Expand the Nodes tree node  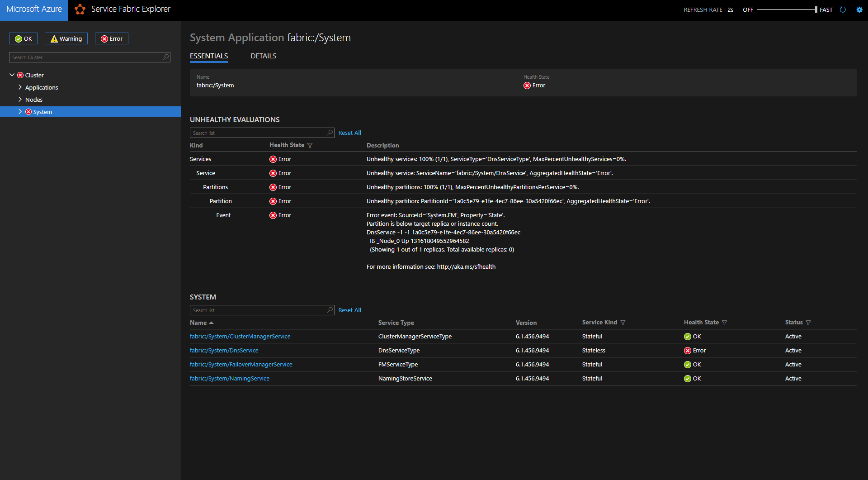coord(20,99)
